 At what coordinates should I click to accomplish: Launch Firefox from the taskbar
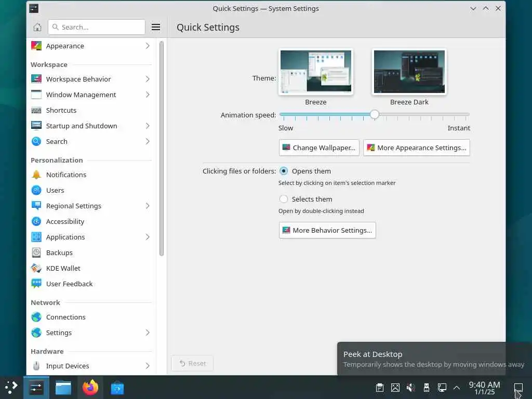[90, 388]
